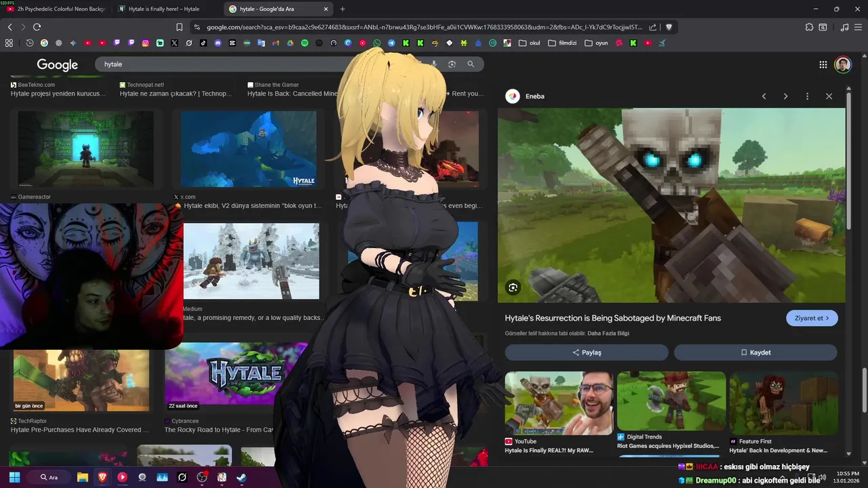This screenshot has width=868, height=488.
Task: Open the filmdizi bookmarks folder
Action: [562, 43]
